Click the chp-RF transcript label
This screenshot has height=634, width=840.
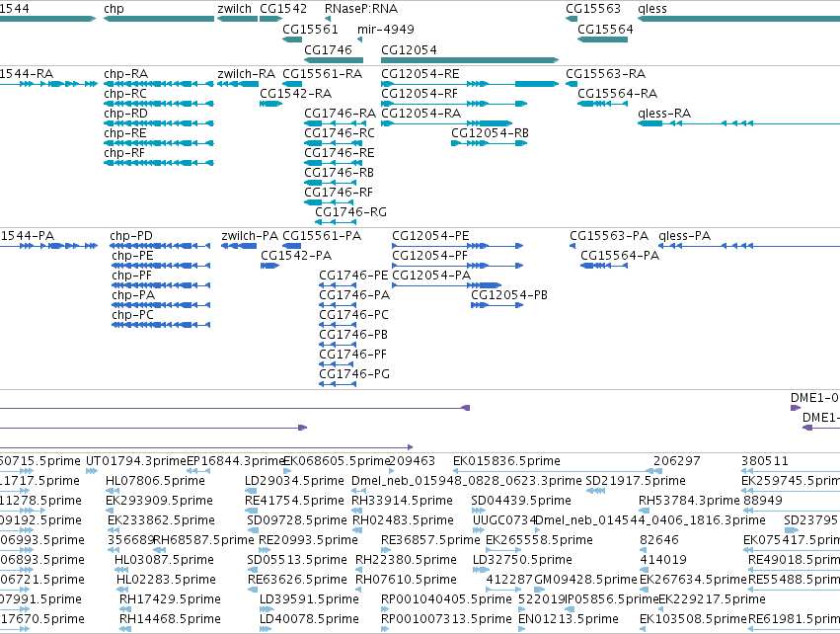pos(124,153)
